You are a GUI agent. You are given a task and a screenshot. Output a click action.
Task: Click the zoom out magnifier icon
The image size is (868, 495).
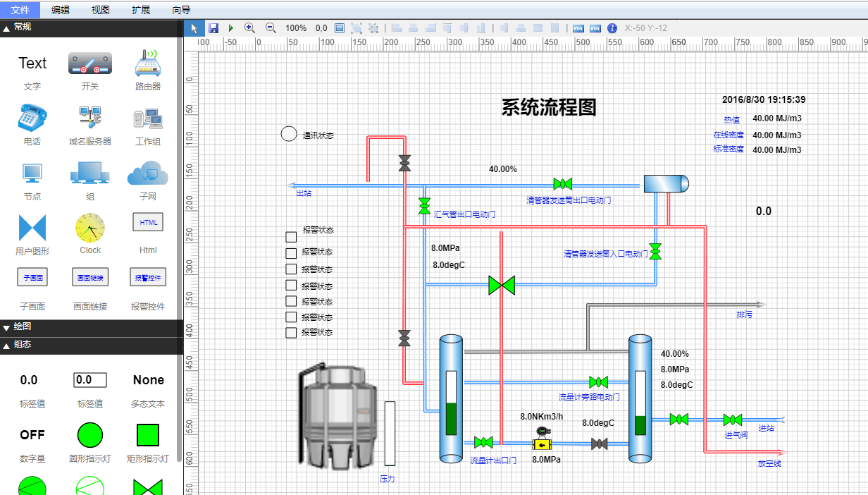coord(271,28)
